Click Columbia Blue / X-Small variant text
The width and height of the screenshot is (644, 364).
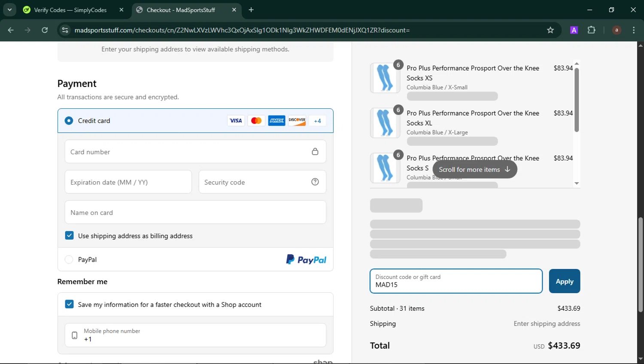[x=437, y=87]
